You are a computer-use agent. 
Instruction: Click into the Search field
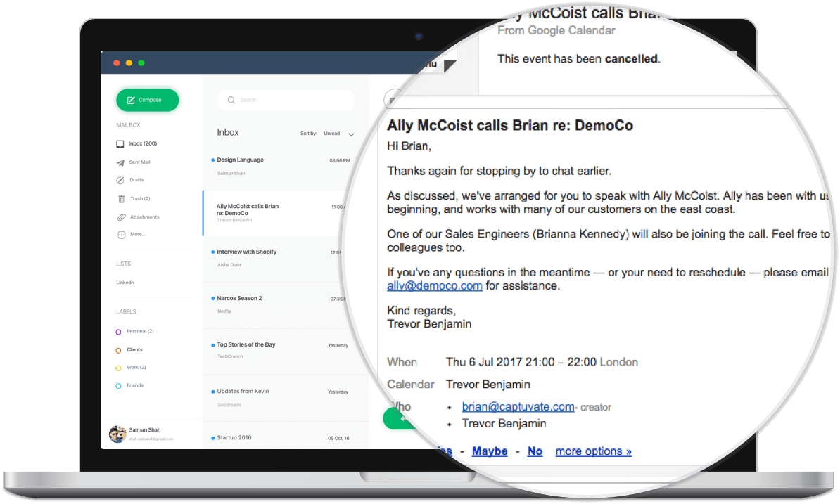286,100
